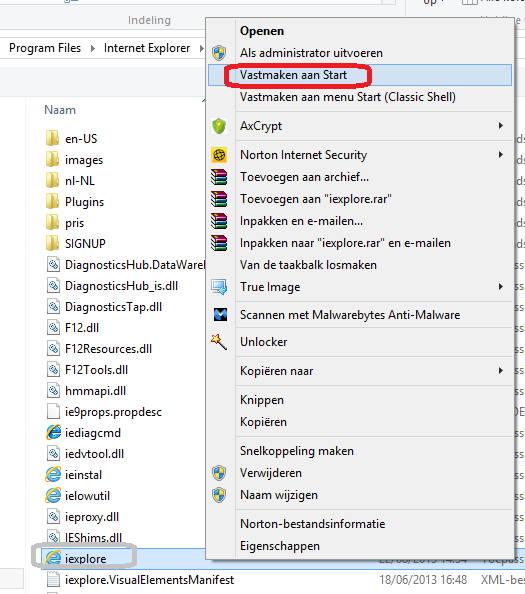
Task: Click the iexplore application icon
Action: coord(53,558)
